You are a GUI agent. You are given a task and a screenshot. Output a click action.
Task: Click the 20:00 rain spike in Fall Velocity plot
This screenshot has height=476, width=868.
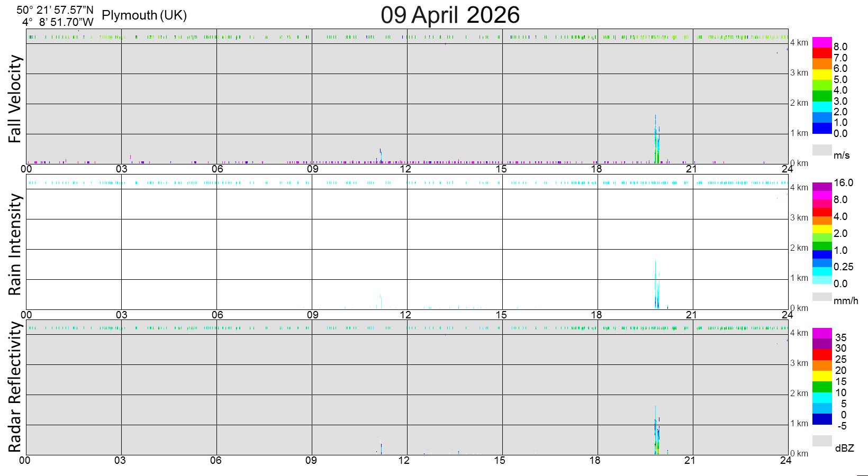pos(657,139)
